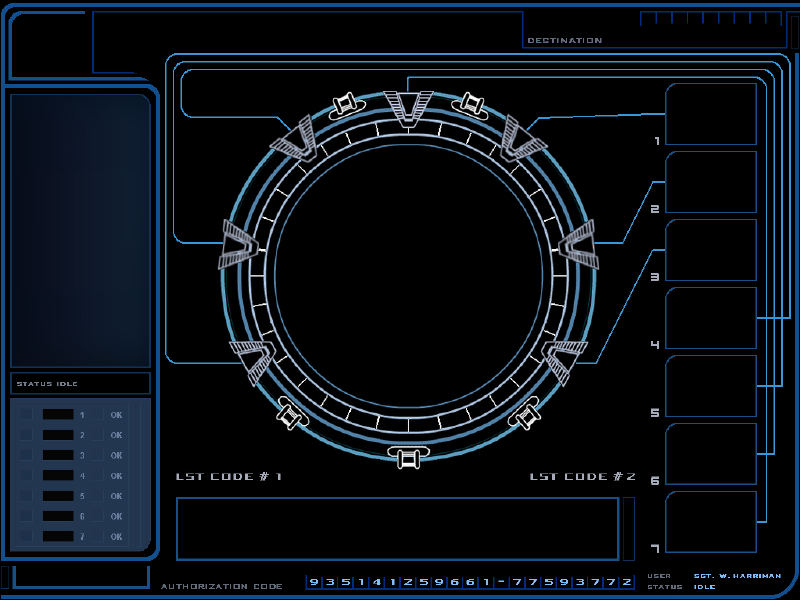Click OK on status row 2
Image resolution: width=800 pixels, height=600 pixels.
(x=116, y=435)
